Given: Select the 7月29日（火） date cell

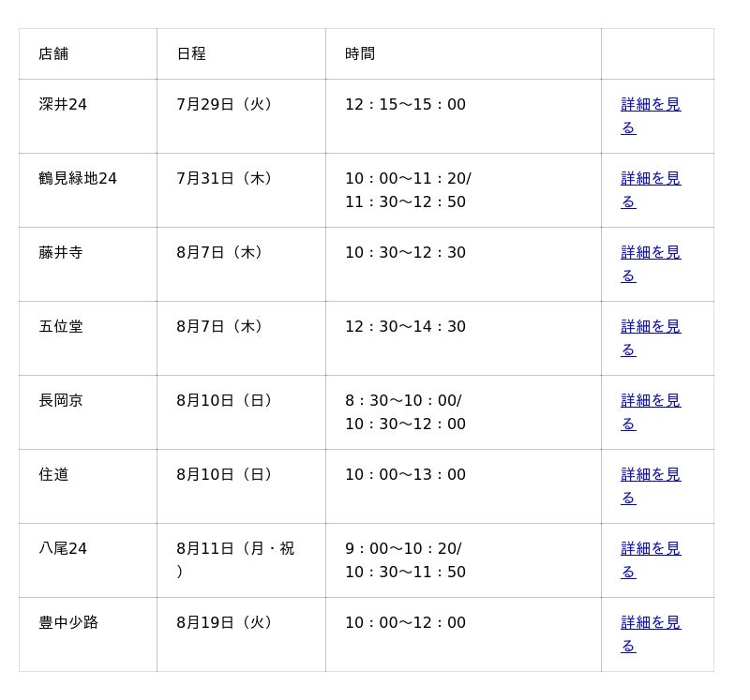Looking at the screenshot, I should pyautogui.click(x=227, y=105).
